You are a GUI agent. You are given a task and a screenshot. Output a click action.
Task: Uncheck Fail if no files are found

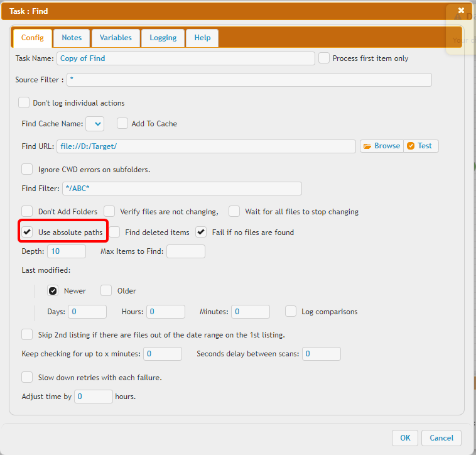[201, 232]
